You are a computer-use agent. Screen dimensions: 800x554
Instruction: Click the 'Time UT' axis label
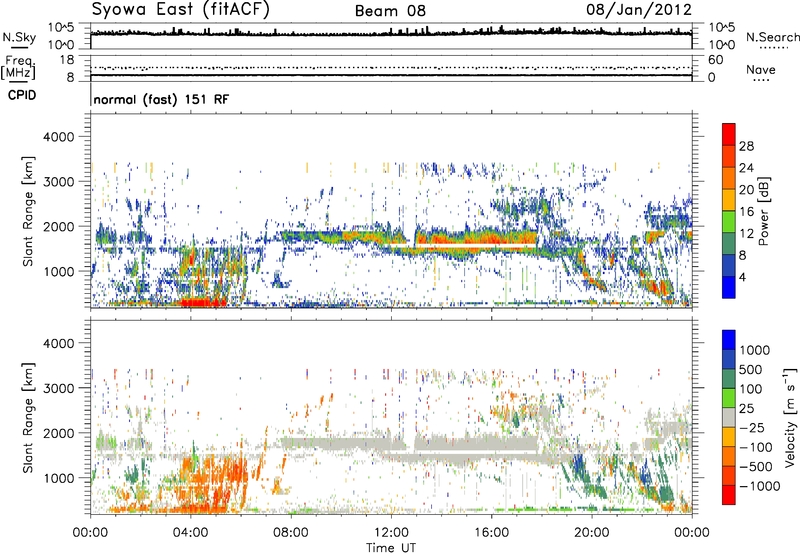391,548
